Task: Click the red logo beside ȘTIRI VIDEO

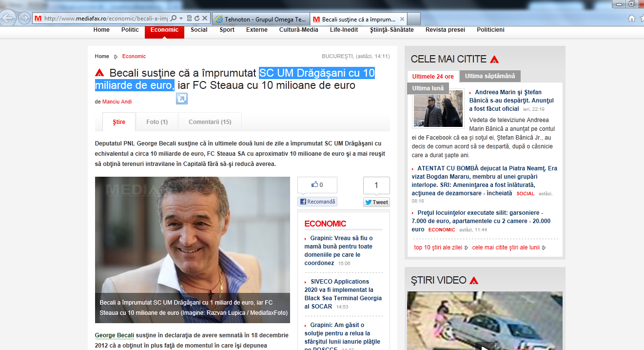Action: [474, 281]
